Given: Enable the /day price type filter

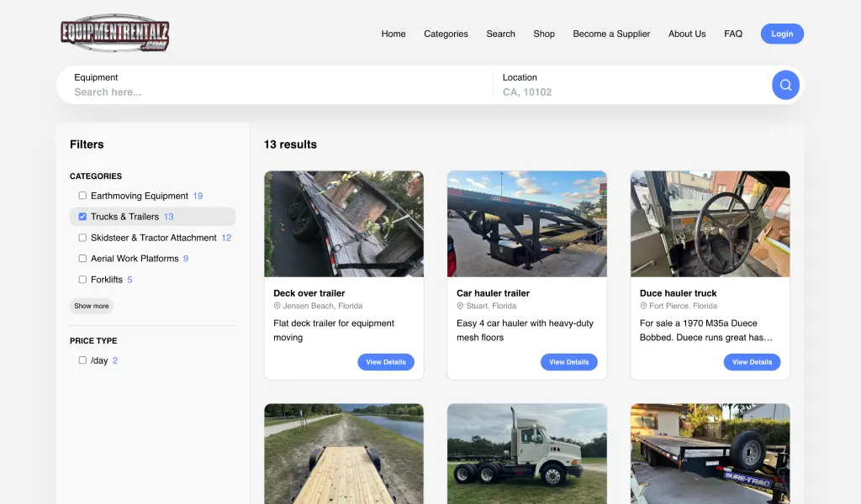Looking at the screenshot, I should (x=82, y=360).
